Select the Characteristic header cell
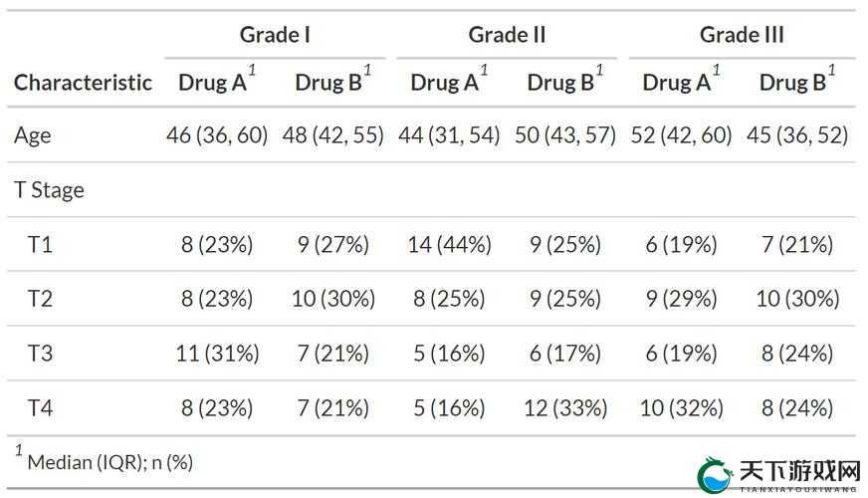Screen dimensions: 868x498 pyautogui.click(x=83, y=83)
